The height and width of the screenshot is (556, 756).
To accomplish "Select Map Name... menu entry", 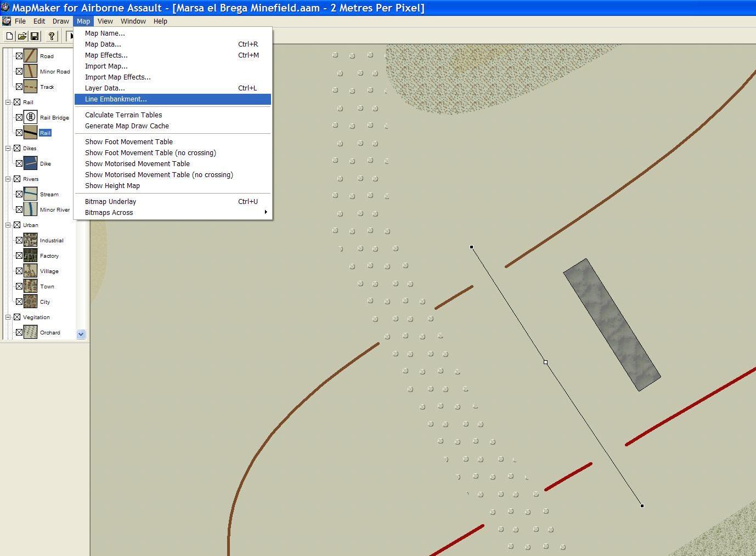I will (x=173, y=33).
